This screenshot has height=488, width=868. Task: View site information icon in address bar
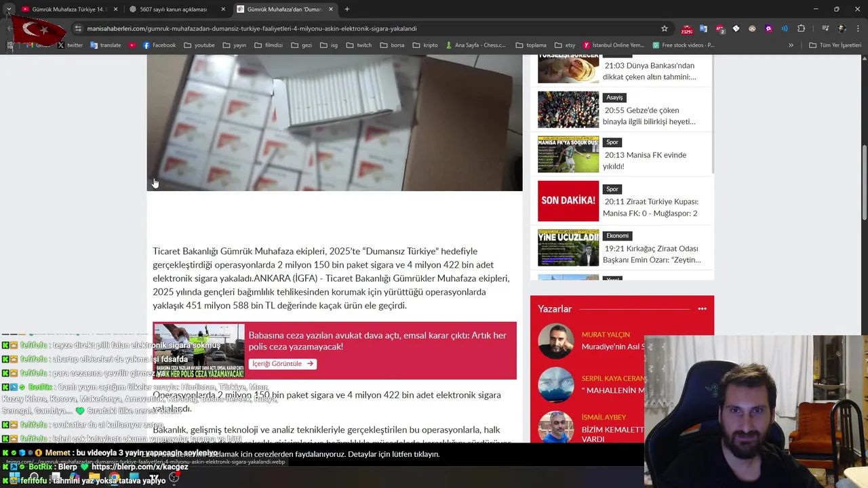coord(78,28)
